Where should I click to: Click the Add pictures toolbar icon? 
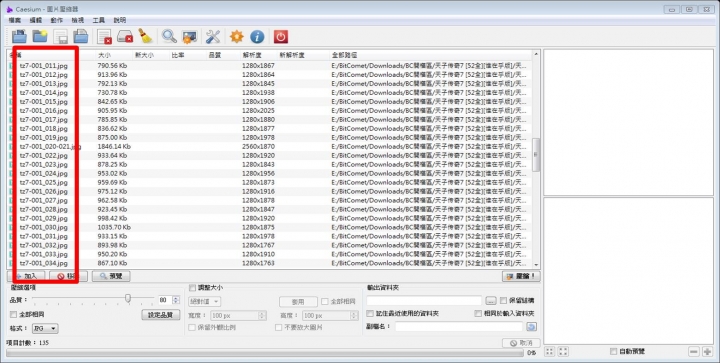coord(19,36)
